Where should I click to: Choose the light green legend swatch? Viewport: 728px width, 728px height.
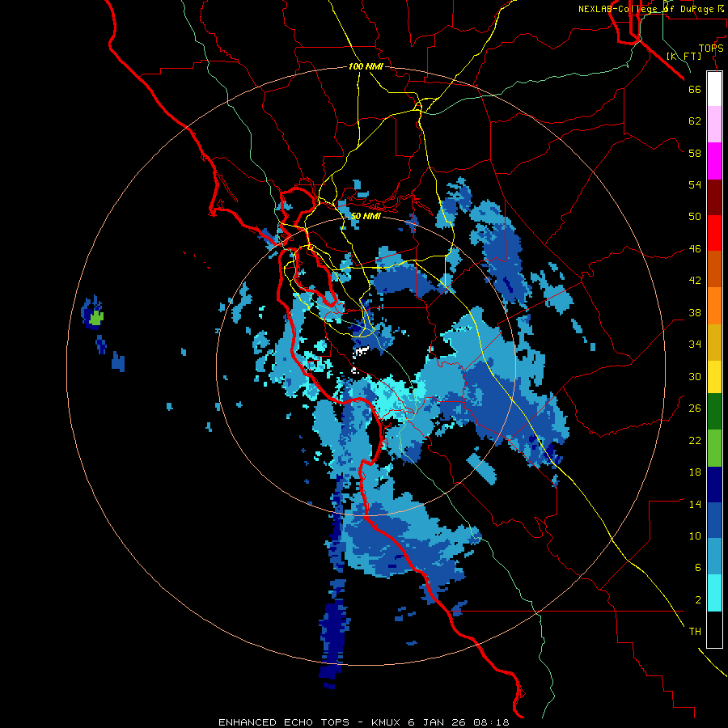click(714, 448)
